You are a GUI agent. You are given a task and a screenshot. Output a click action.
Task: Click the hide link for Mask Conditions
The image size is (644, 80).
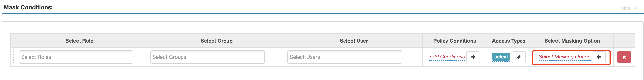tap(625, 8)
